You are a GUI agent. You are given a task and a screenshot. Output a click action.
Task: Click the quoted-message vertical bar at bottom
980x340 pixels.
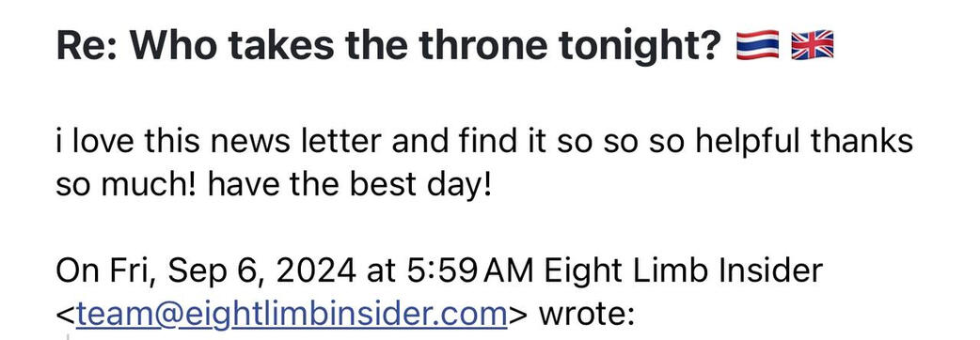point(68,337)
